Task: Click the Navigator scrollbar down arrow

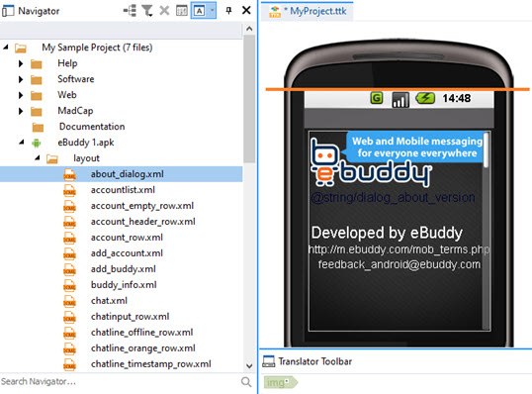Action: (x=249, y=366)
